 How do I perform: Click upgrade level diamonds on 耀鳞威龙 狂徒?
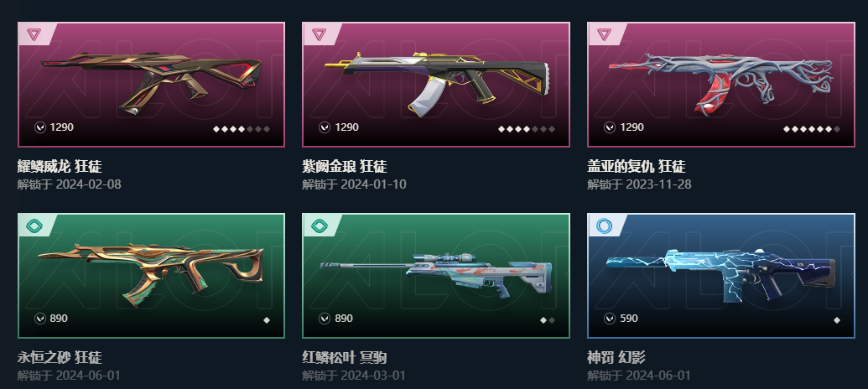242,129
